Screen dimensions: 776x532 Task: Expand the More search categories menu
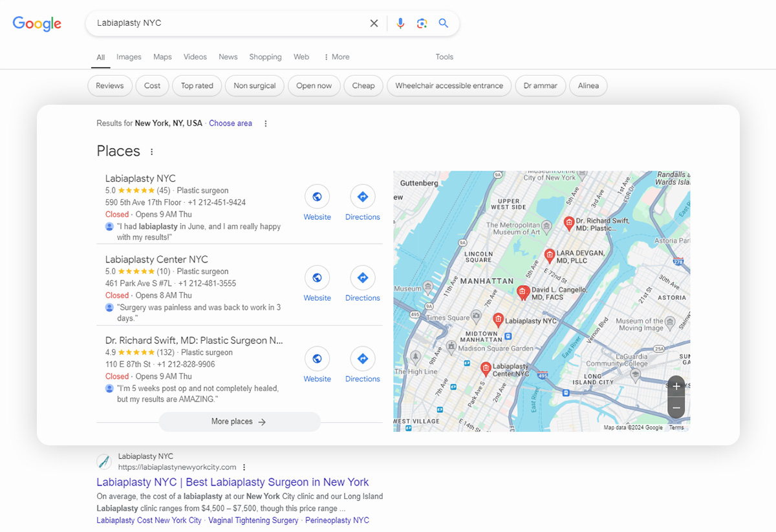(336, 57)
